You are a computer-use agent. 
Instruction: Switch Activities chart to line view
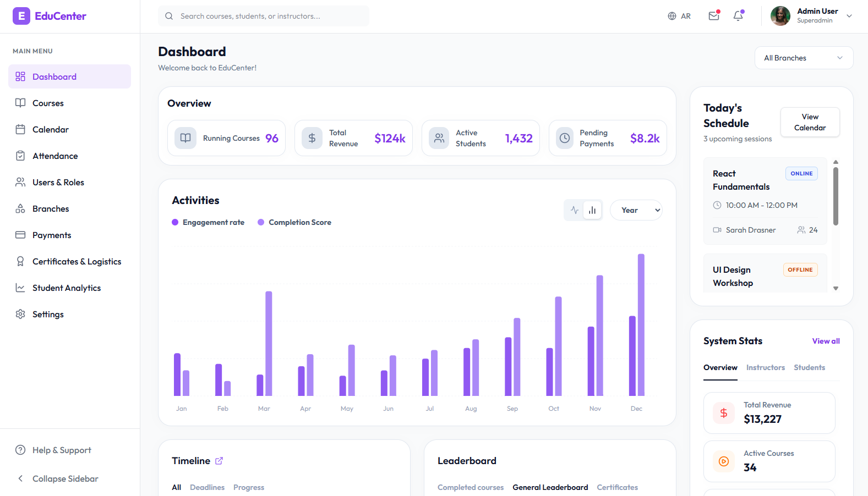click(x=575, y=210)
